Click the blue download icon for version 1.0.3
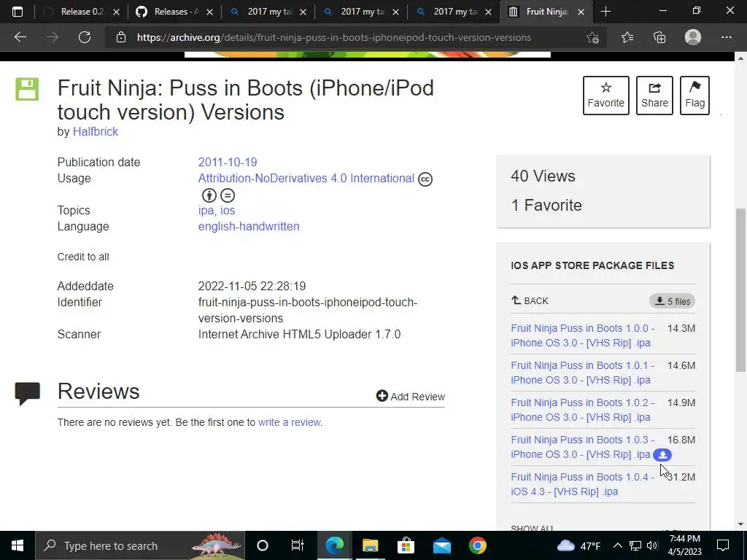Screen dimensions: 747x560 [x=662, y=455]
